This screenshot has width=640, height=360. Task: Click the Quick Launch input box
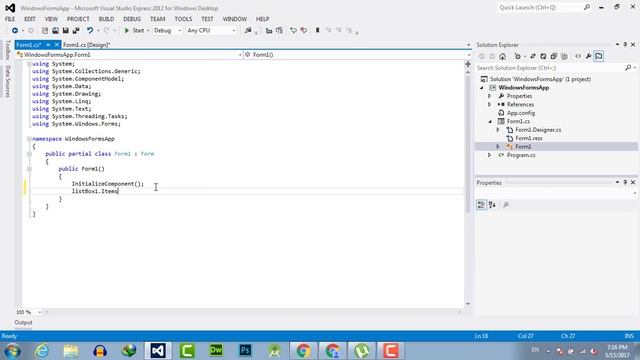click(x=540, y=7)
